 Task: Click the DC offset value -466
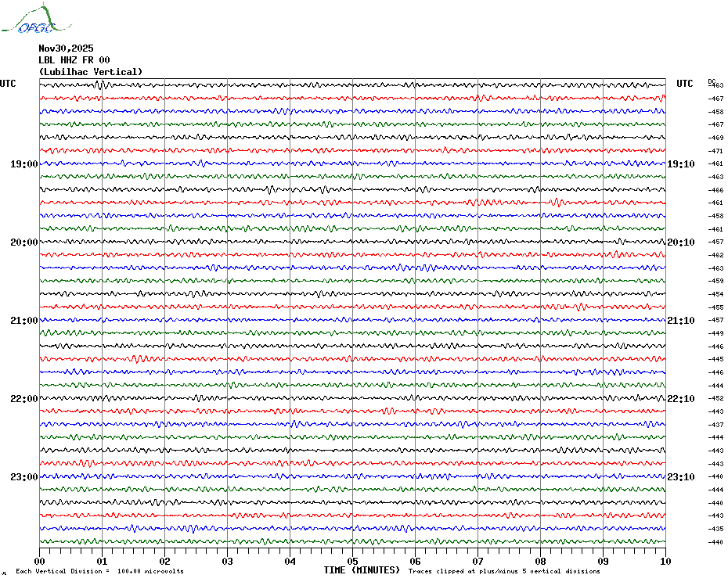tap(716, 190)
